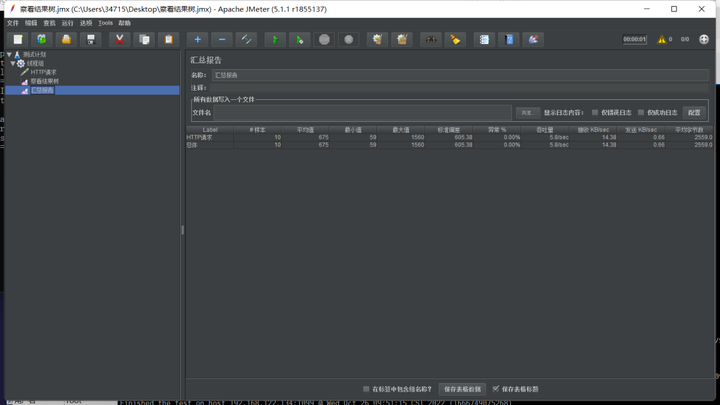Click the 标准偏差 column header

point(449,130)
